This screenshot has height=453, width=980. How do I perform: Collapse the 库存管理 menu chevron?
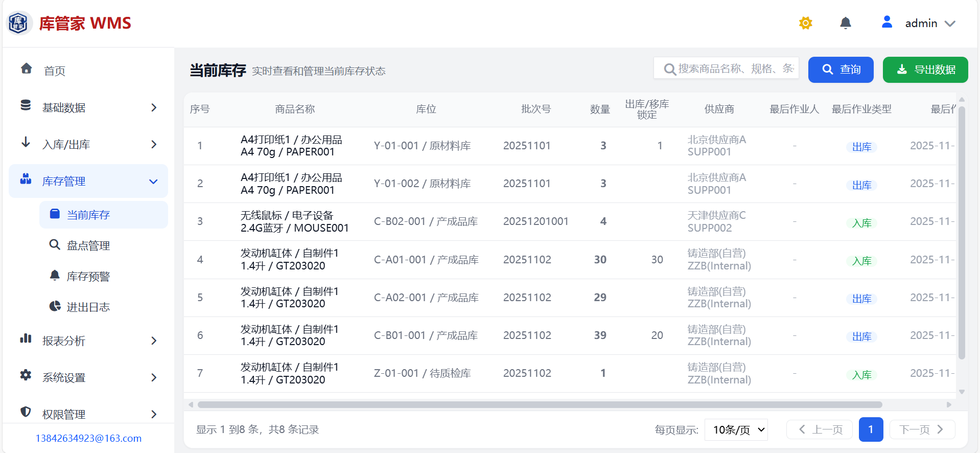153,182
